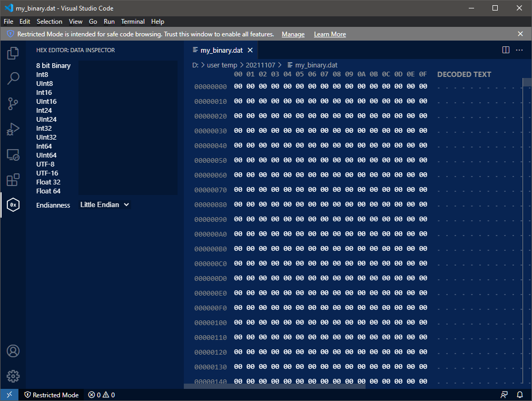The image size is (532, 401).
Task: Open the Explorer view in activity bar
Action: click(x=13, y=53)
